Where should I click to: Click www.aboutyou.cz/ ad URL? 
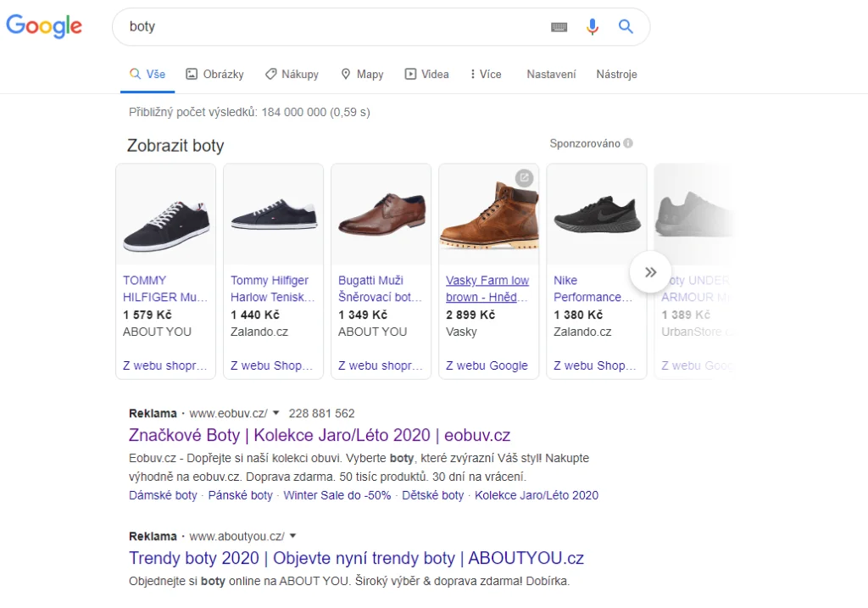click(237, 536)
